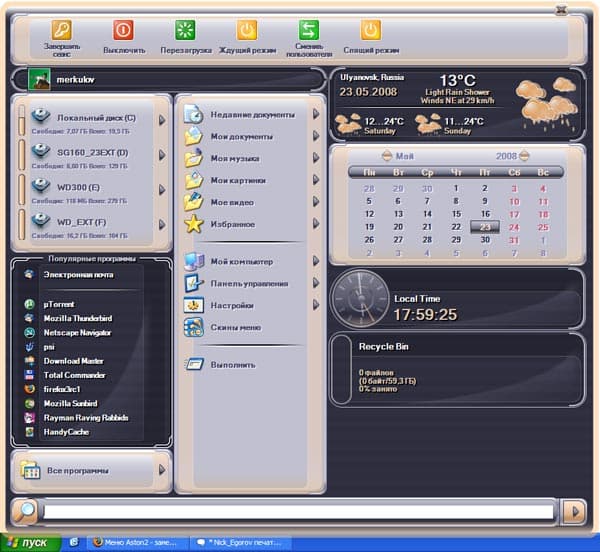The width and height of the screenshot is (600, 552).
Task: Click the Моя музыка folder icon
Action: 194,158
